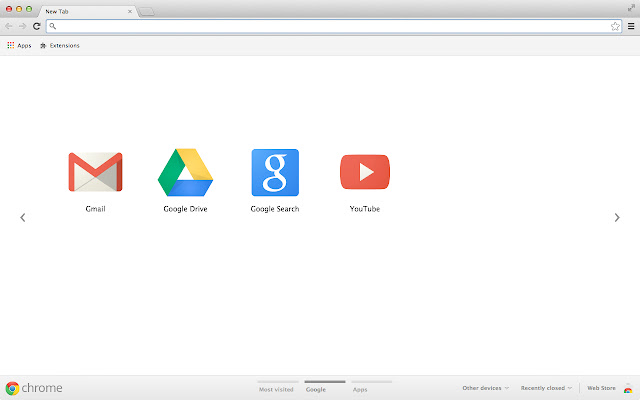Focus the address bar field
This screenshot has height=400, width=640.
[x=333, y=26]
